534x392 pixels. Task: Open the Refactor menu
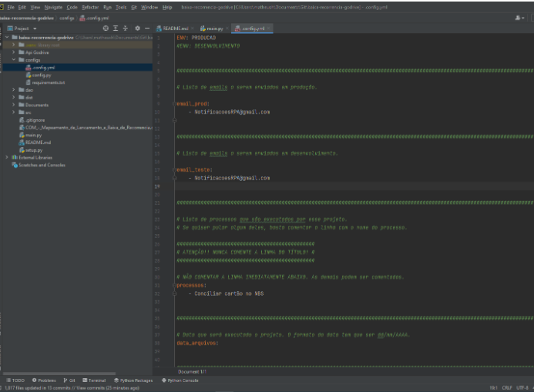click(90, 7)
